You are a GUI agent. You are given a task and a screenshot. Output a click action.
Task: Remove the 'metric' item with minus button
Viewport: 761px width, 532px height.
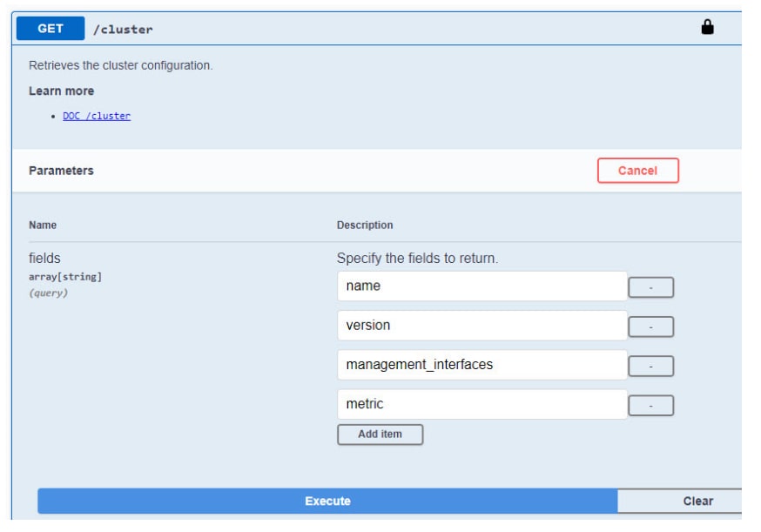tap(650, 406)
